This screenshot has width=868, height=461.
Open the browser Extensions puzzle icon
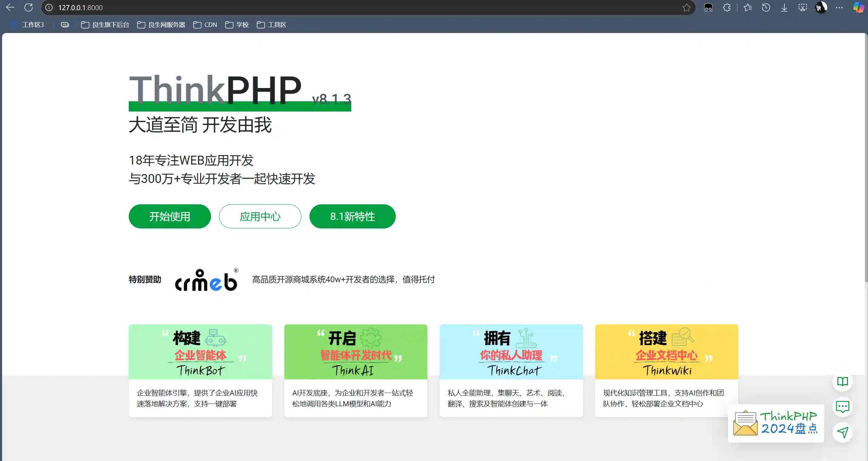(x=727, y=7)
